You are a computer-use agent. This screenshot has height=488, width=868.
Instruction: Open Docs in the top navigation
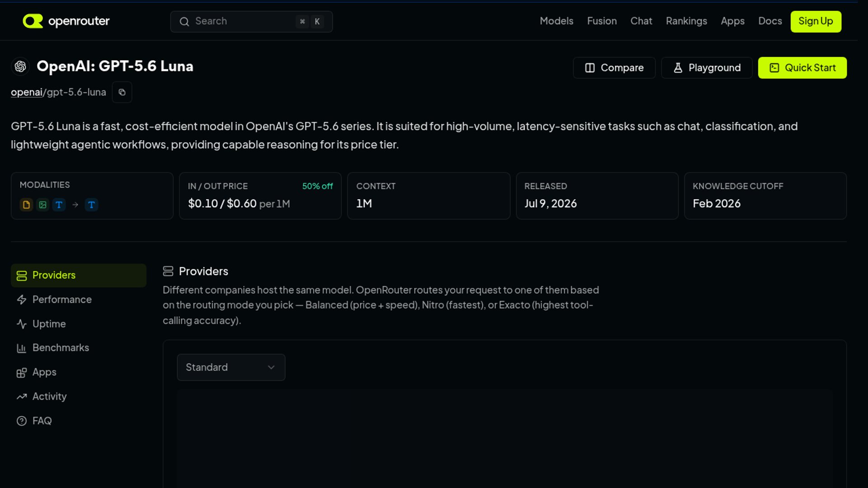point(770,21)
